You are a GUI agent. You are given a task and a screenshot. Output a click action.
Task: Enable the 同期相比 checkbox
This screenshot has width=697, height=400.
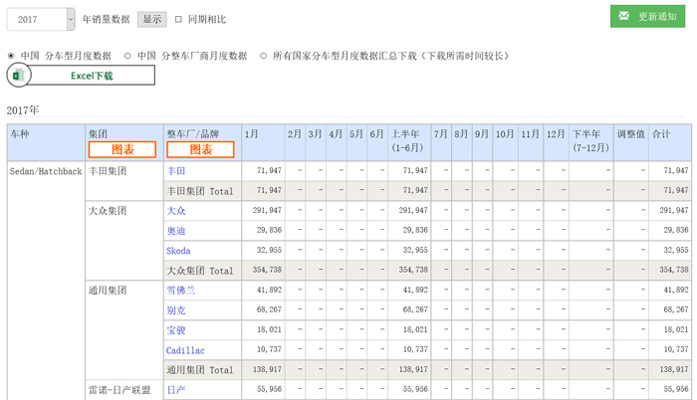[x=178, y=20]
